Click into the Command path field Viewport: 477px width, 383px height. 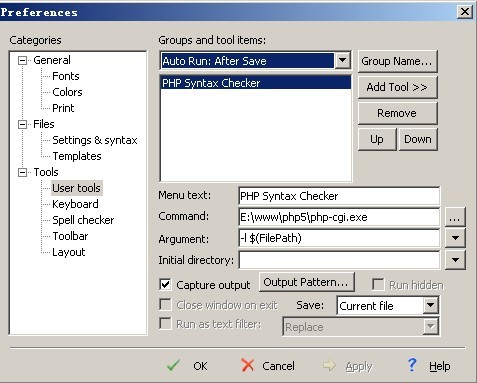[339, 217]
